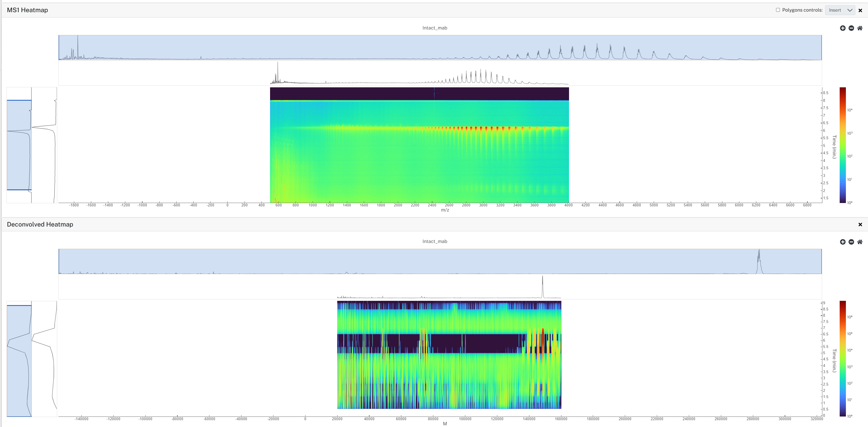Zoom out on Deconvolved Heatmap plot
Viewport: 868px width, 427px height.
tap(851, 242)
